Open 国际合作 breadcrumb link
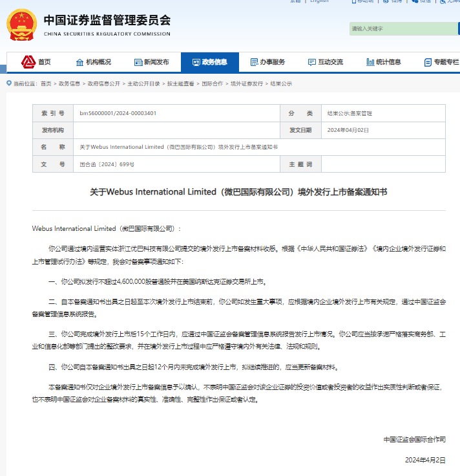Viewport: 460px width, 476px height. pyautogui.click(x=213, y=83)
